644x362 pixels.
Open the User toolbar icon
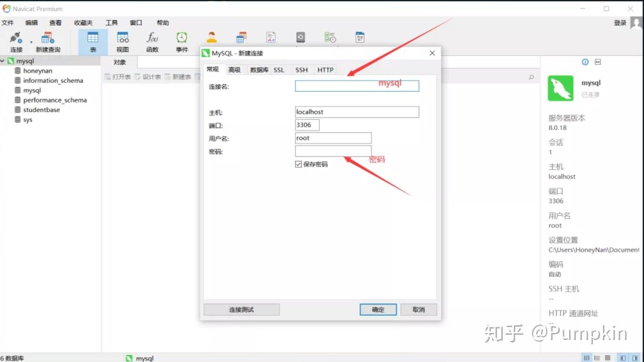pos(211,37)
